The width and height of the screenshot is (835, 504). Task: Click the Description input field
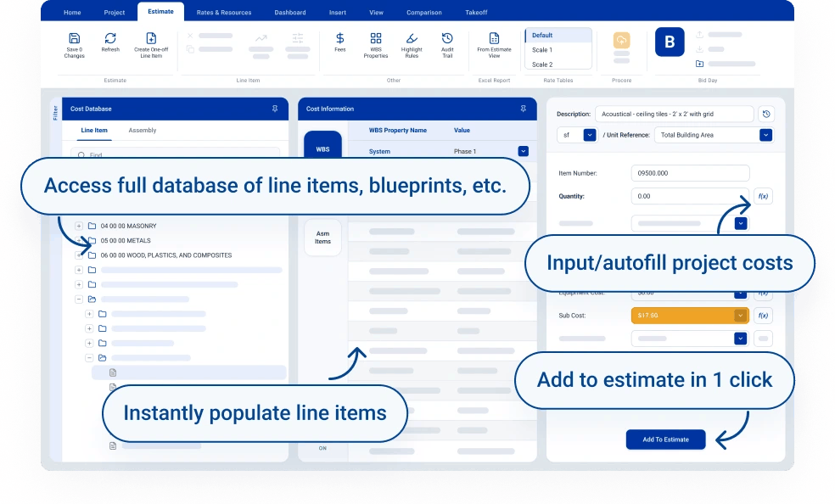pyautogui.click(x=675, y=114)
